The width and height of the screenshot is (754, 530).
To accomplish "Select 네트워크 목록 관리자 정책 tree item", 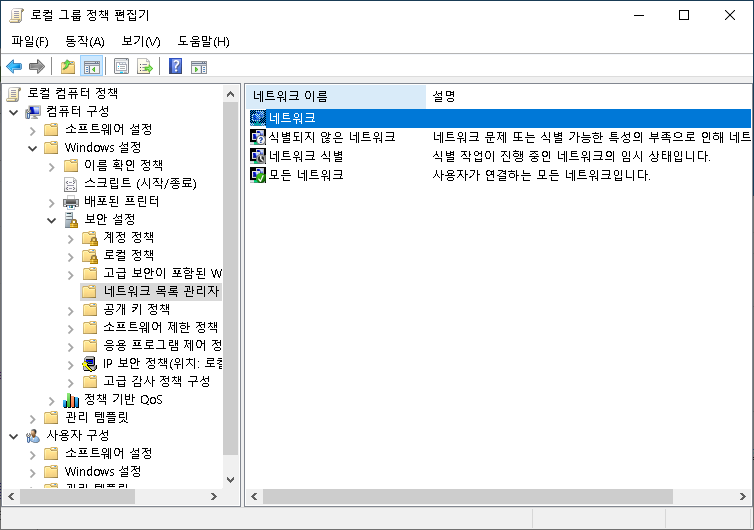I will 161,291.
